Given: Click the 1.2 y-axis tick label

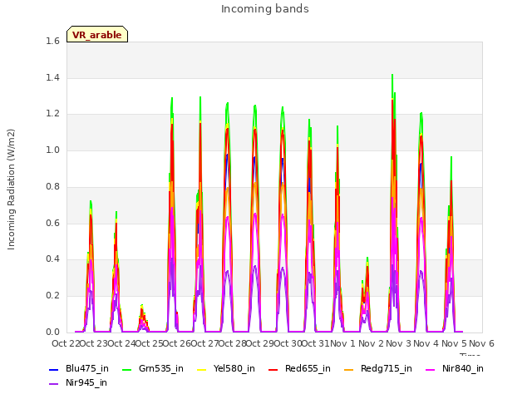Looking at the screenshot, I should [52, 114].
